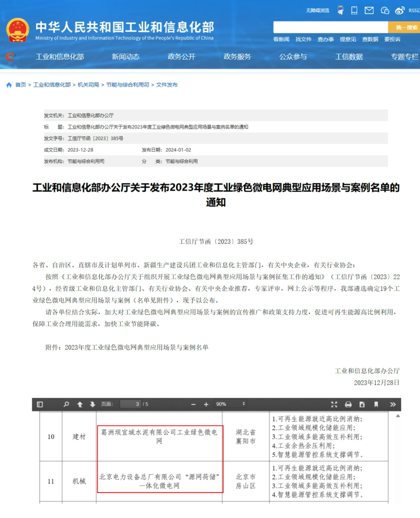Click PDF table cell 建材

coord(79,437)
